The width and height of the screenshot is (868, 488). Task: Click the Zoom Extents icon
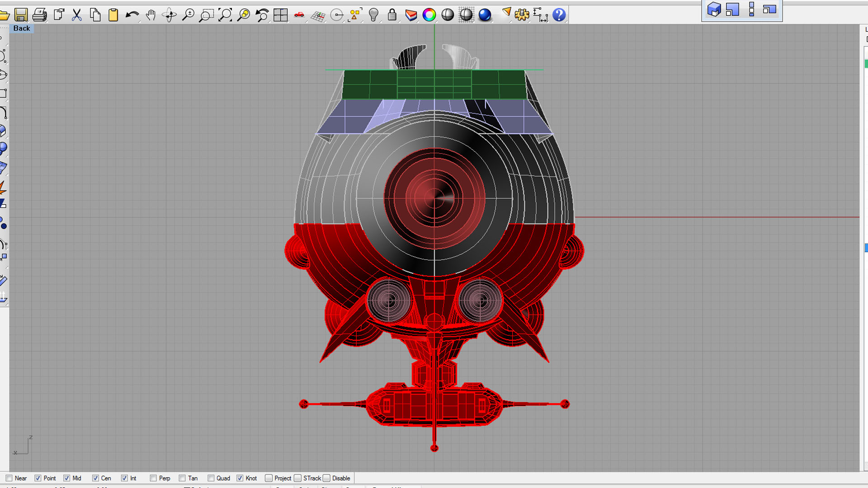tap(225, 15)
